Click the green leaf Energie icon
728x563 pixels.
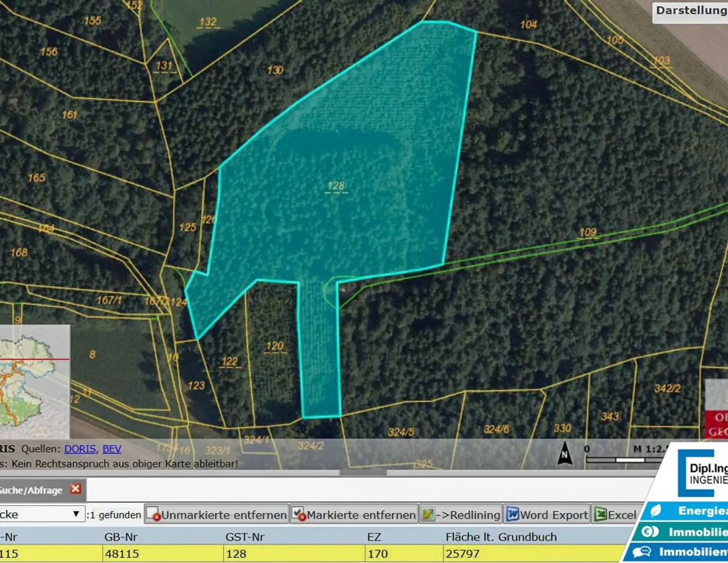point(655,511)
